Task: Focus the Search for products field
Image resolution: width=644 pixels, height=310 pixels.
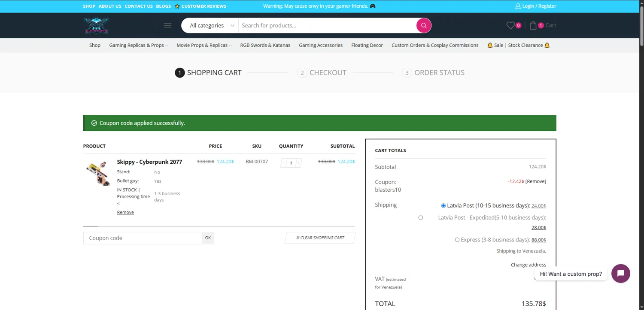Action: point(327,25)
